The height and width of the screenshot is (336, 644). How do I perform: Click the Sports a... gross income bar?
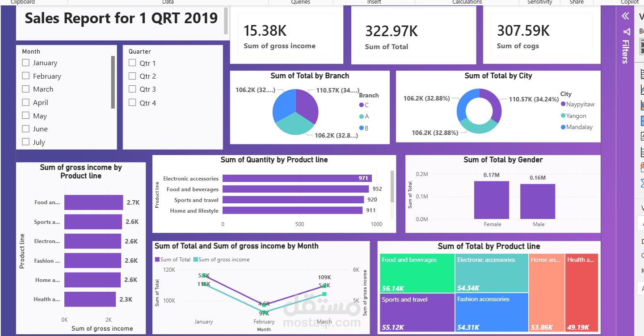[93, 222]
